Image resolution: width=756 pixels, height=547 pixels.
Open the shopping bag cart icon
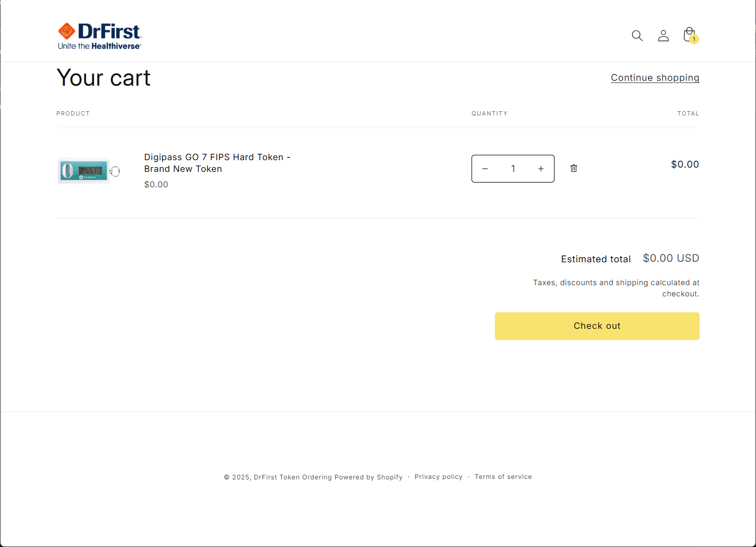pos(690,36)
